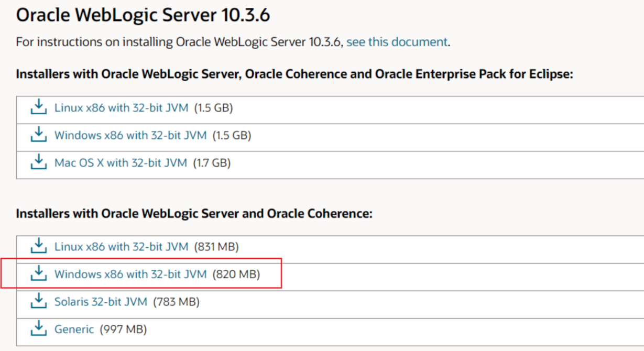Click download icon for Linux x86 1.5 GB

pyautogui.click(x=38, y=108)
